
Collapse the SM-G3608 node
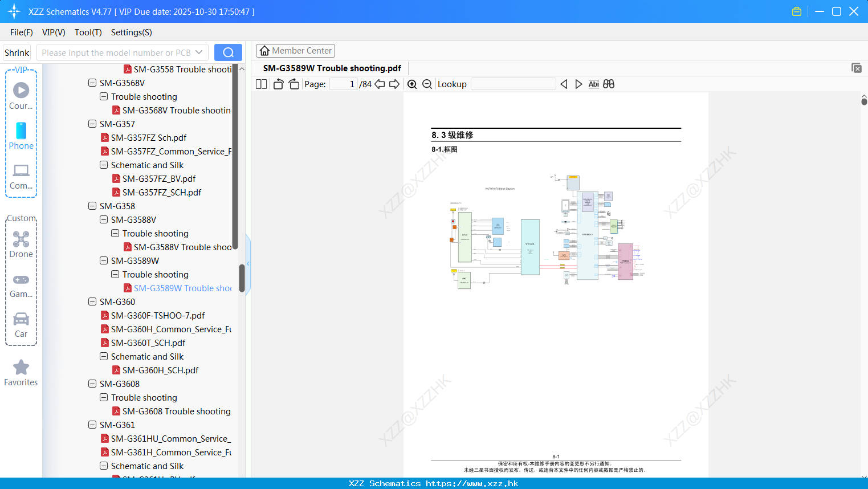(x=92, y=384)
